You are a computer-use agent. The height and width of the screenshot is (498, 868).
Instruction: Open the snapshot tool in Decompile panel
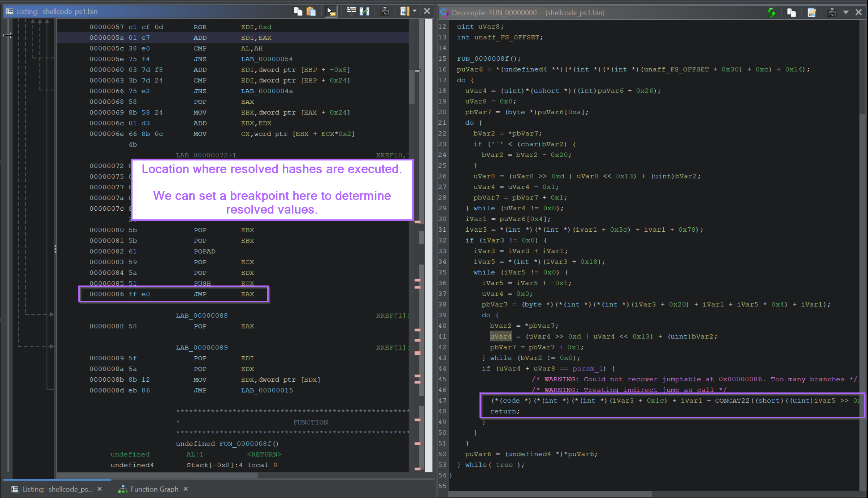coord(832,12)
